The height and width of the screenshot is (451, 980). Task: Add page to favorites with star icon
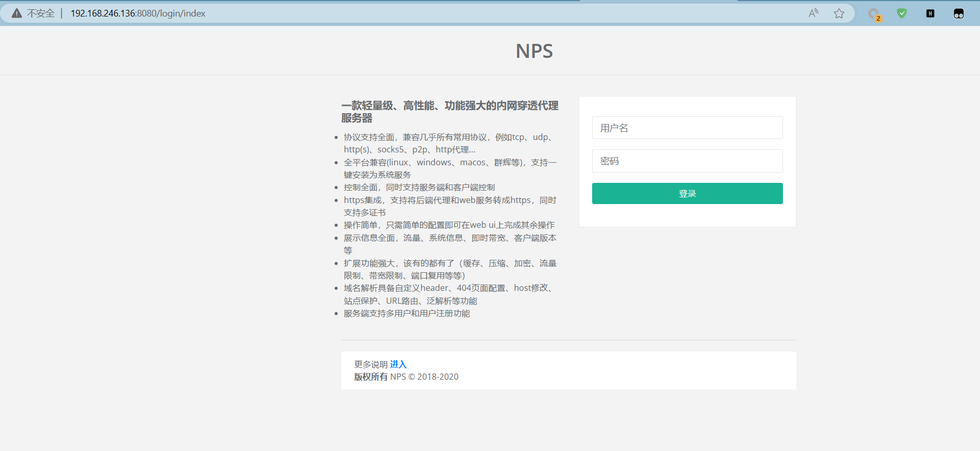pos(839,13)
